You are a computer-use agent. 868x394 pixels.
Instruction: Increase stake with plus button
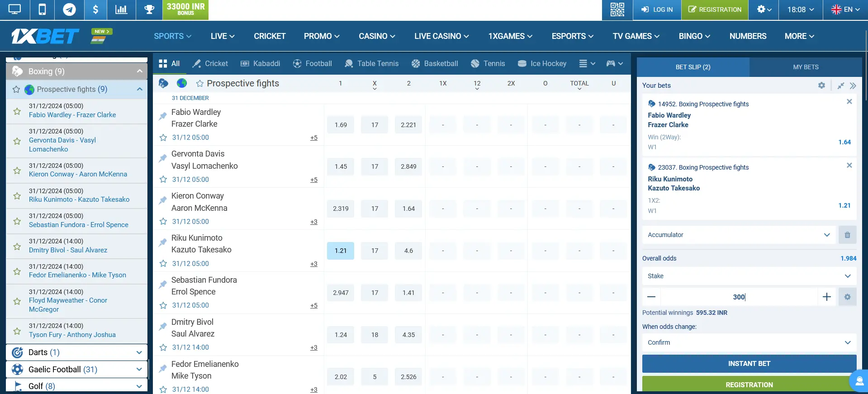pyautogui.click(x=827, y=297)
